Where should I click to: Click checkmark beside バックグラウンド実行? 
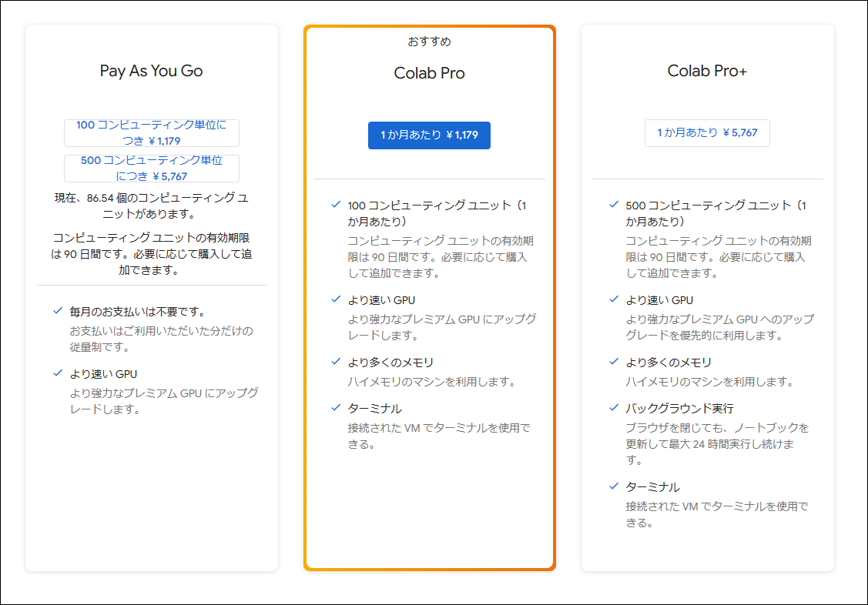[613, 408]
